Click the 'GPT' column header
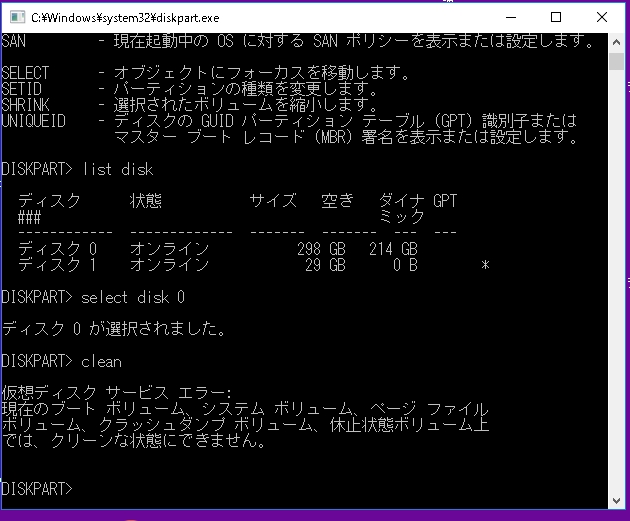Image resolution: width=630 pixels, height=521 pixels. coord(445,200)
